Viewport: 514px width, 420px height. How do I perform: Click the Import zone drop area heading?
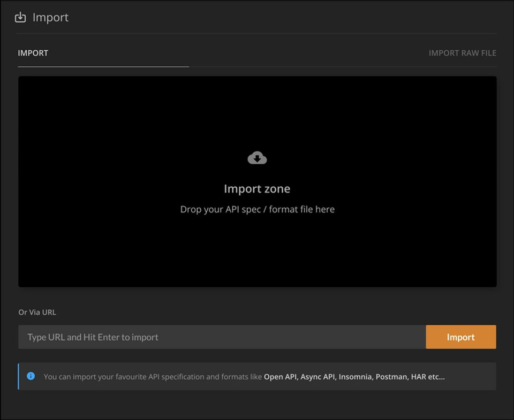[257, 189]
